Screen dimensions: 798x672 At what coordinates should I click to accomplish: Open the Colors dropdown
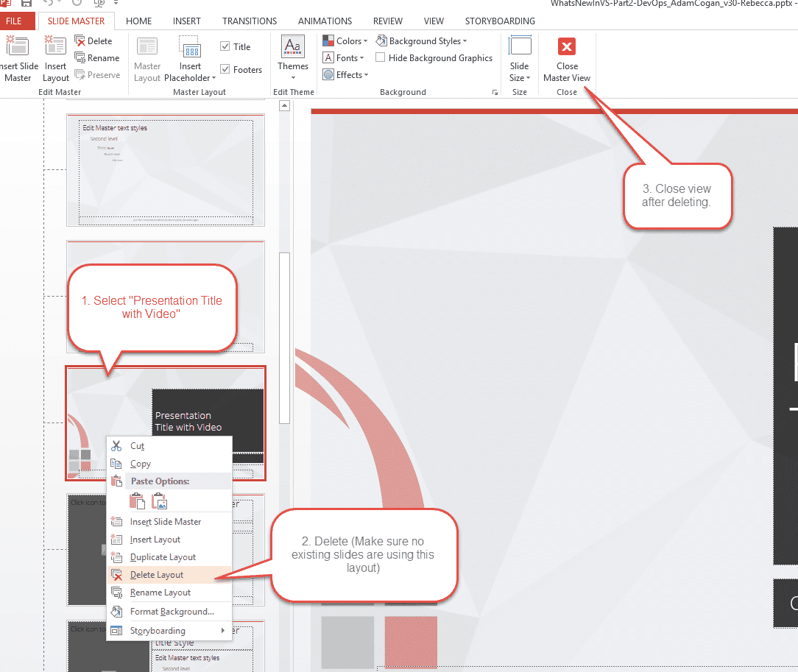tap(345, 41)
